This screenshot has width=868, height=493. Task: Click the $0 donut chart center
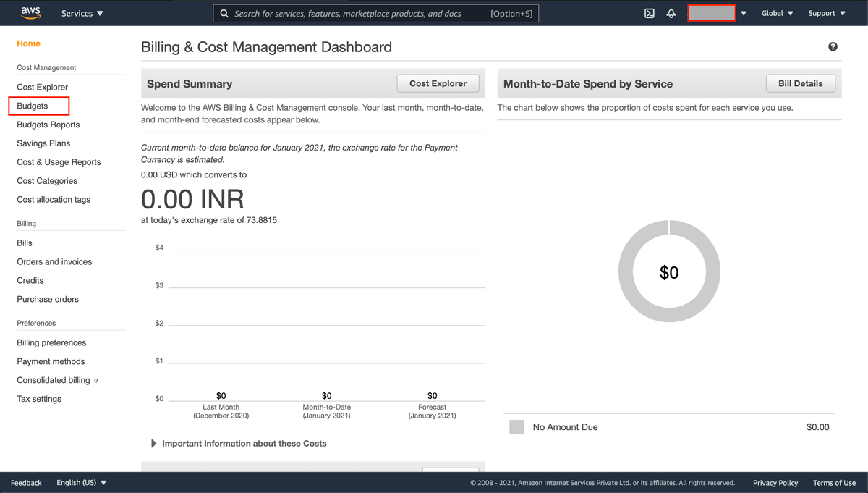pos(669,272)
